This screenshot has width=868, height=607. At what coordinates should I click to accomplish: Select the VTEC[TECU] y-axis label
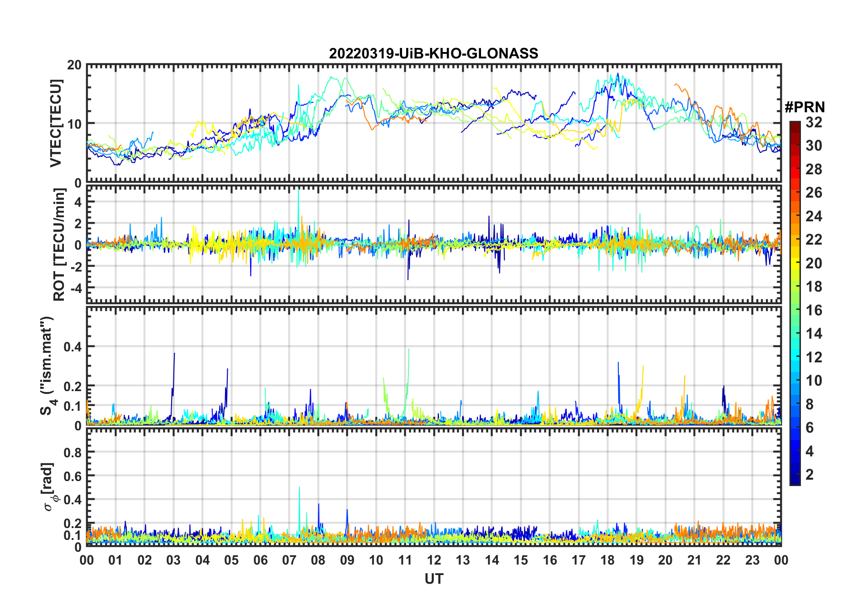(x=56, y=123)
